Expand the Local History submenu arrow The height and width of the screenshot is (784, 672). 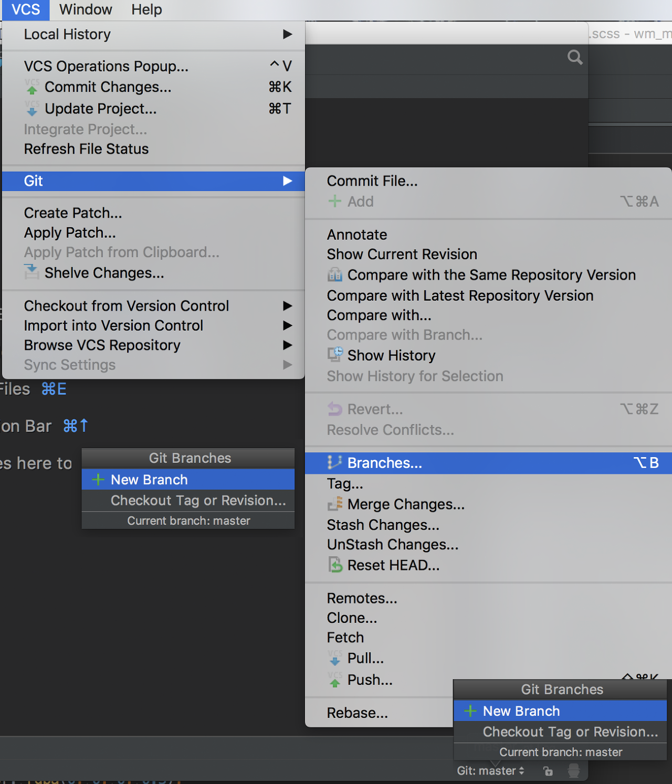(x=287, y=34)
